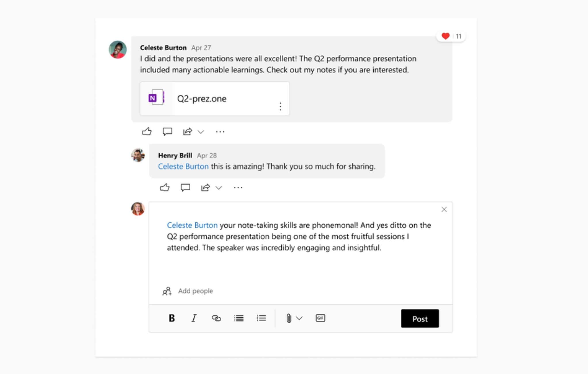The height and width of the screenshot is (374, 588).
Task: Create a bulleted list in the reply
Action: click(239, 318)
